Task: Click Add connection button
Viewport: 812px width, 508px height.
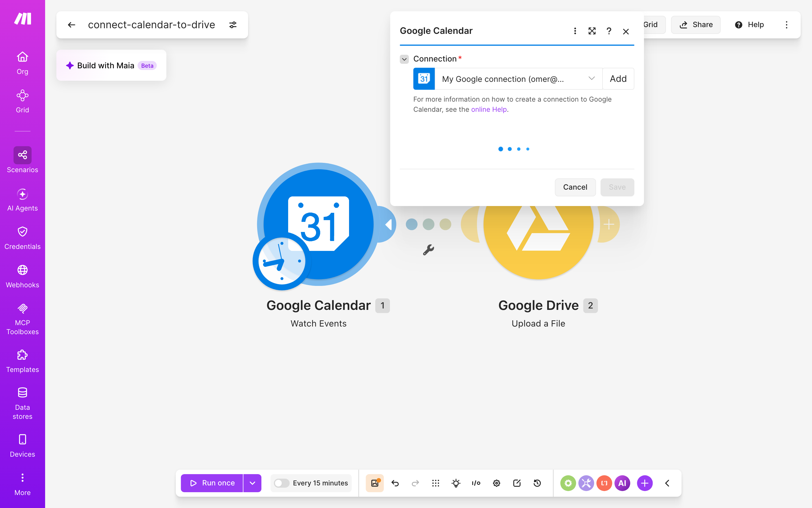Action: [618, 79]
